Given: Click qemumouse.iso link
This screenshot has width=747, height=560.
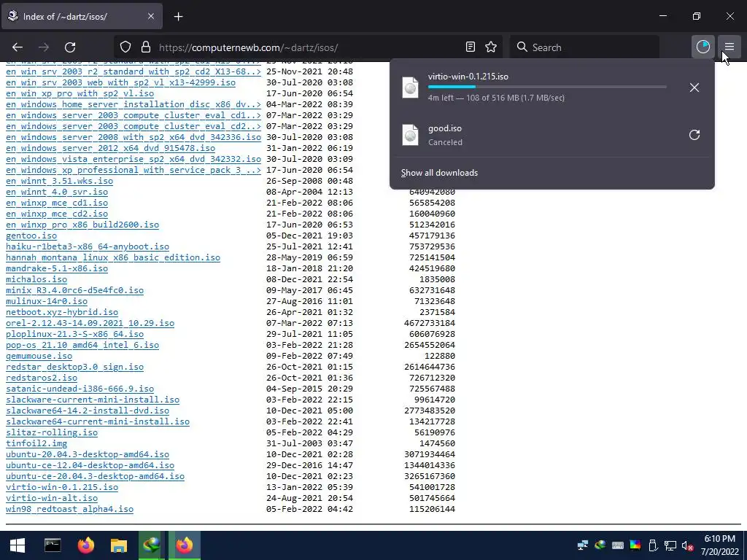Looking at the screenshot, I should (39, 356).
